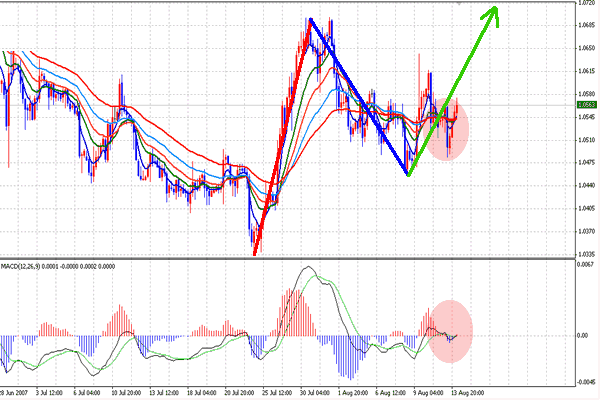Click the green current price tag on the price axis
This screenshot has height=400, width=600.
[587, 105]
